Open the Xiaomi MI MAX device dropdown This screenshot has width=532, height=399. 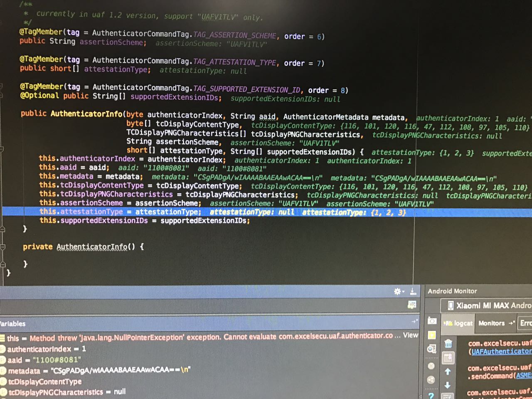pyautogui.click(x=486, y=306)
